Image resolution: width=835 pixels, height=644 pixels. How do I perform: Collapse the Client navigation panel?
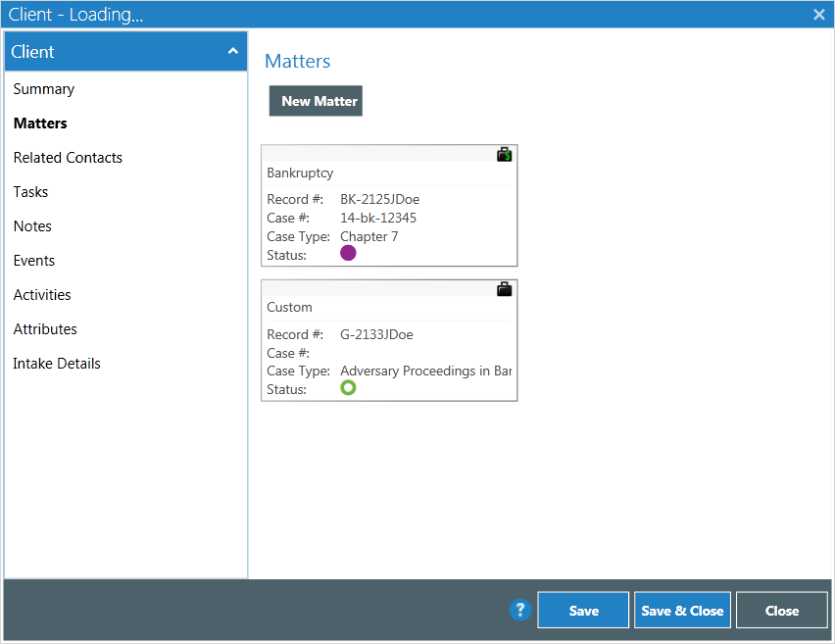coord(233,50)
